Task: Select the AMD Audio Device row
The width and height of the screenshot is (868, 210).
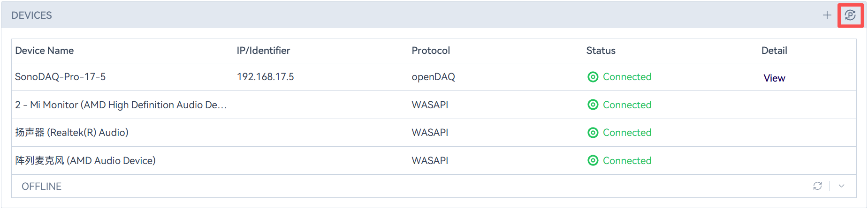Action: pyautogui.click(x=85, y=161)
